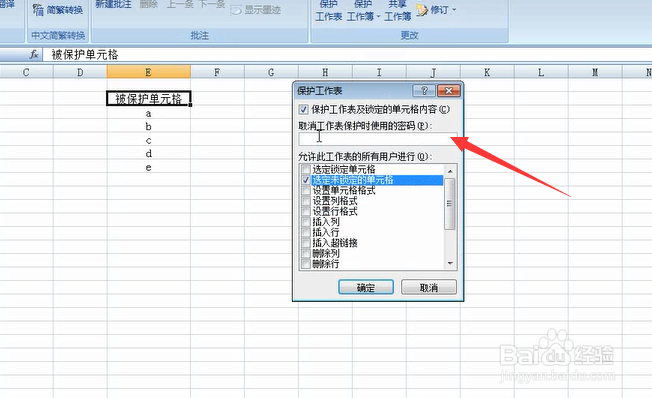Click cell containing letter c
The image size is (652, 398).
click(148, 140)
